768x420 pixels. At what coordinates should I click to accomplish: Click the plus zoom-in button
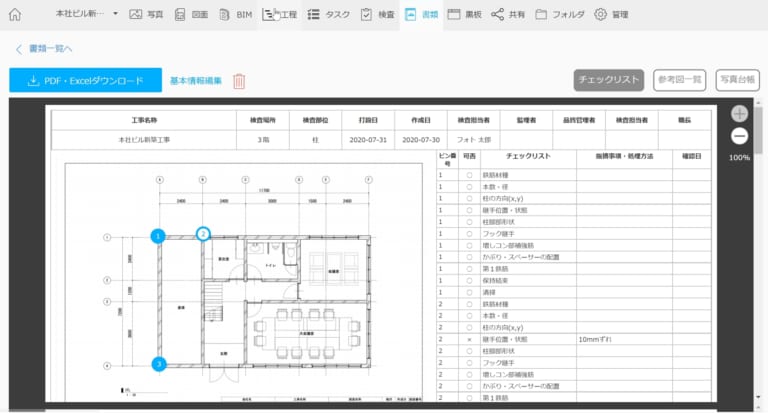[739, 114]
